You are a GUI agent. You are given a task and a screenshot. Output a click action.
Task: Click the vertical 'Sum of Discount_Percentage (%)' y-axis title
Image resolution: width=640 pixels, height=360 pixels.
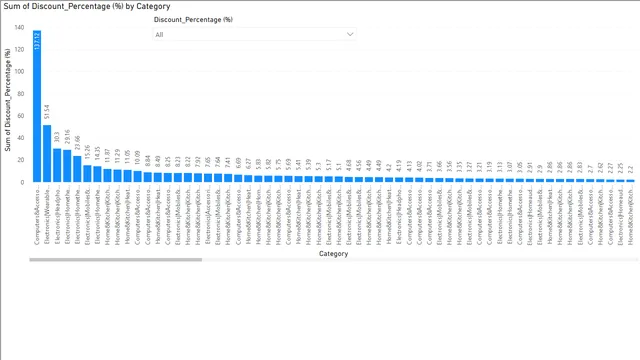7,100
